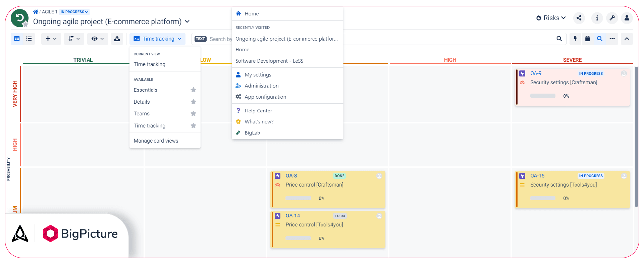
Task: Click the share icon in the header
Action: click(x=579, y=18)
